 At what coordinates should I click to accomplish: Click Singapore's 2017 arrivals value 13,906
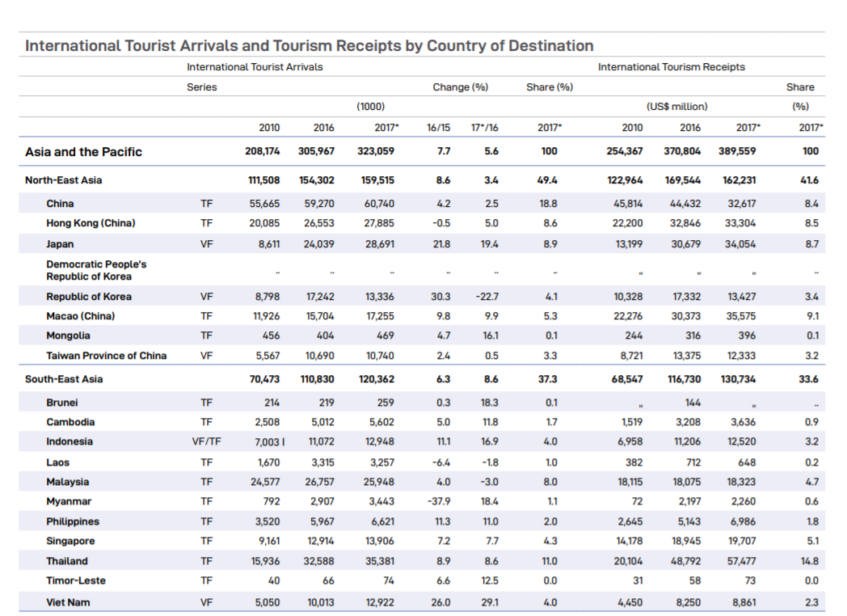[x=380, y=541]
